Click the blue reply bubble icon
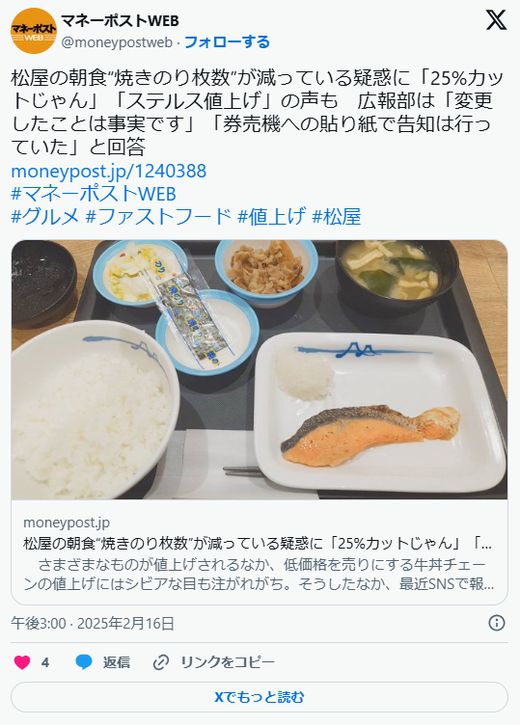Screen dimensions: 520x725 tap(84, 662)
